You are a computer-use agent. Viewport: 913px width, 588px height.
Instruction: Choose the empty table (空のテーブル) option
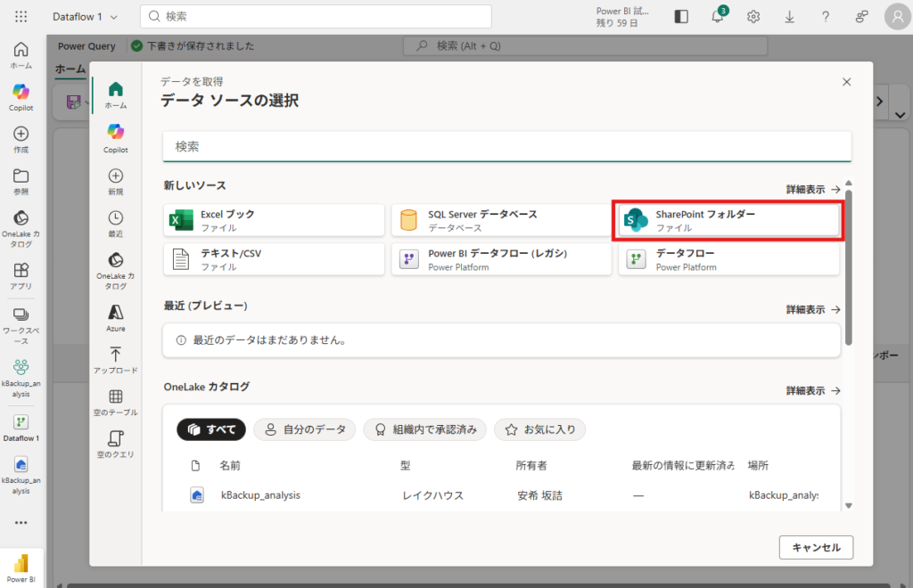pyautogui.click(x=116, y=403)
